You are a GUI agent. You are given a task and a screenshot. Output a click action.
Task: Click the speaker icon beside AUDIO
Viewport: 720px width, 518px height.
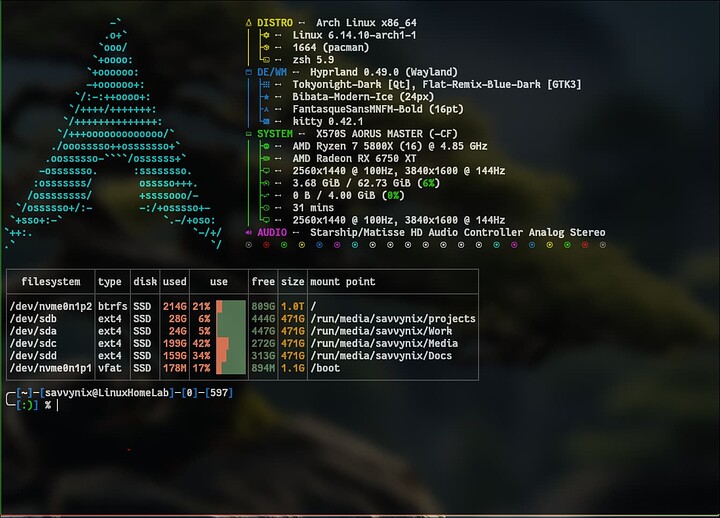coord(249,232)
